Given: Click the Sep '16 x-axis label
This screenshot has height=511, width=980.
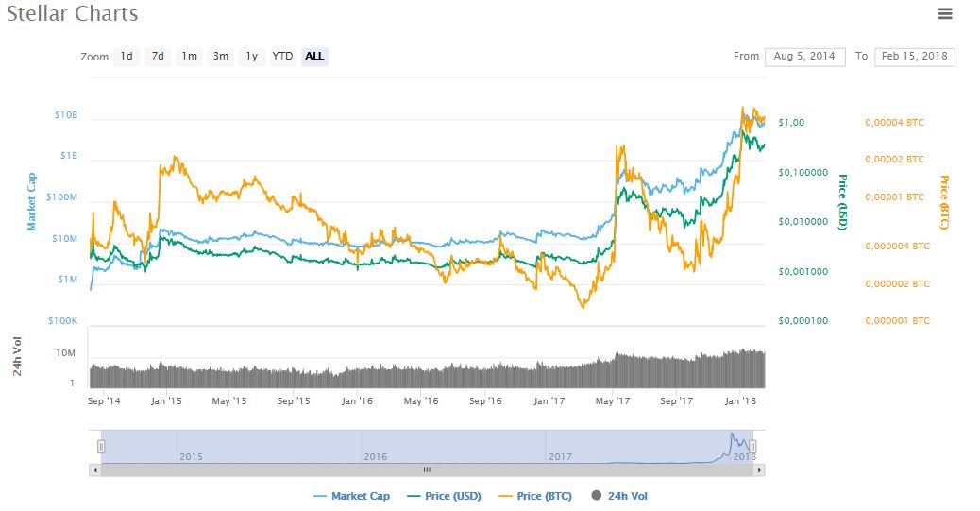Looking at the screenshot, I should [x=485, y=400].
